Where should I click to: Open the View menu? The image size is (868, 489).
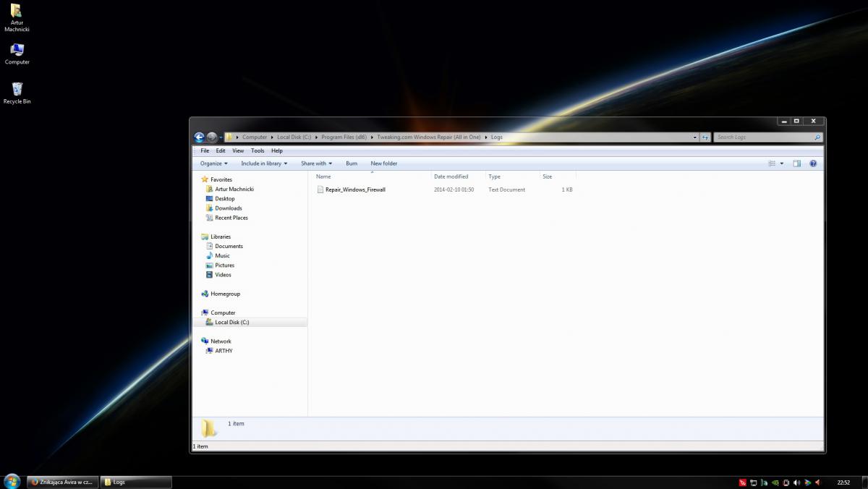tap(238, 150)
